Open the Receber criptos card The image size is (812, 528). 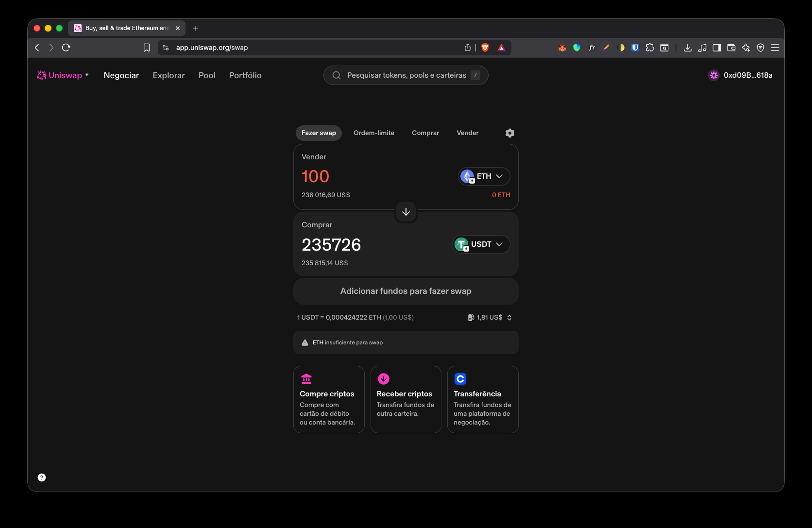406,399
